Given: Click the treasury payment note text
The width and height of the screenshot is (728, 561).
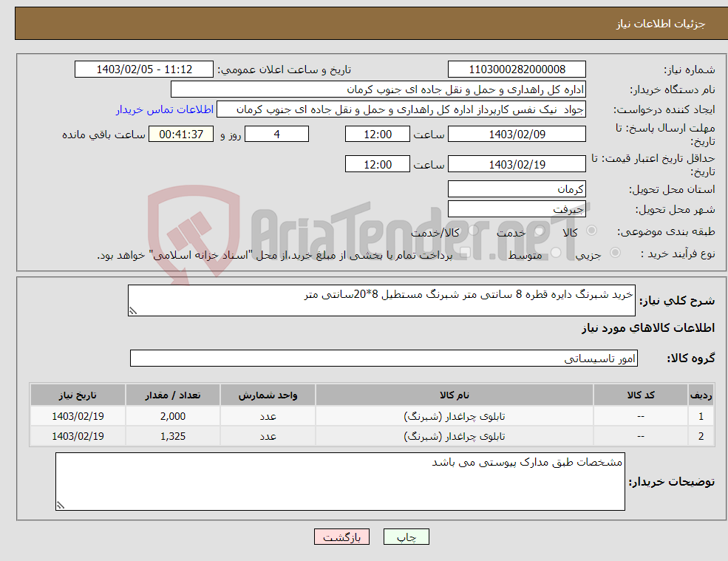Looking at the screenshot, I should click(275, 255).
